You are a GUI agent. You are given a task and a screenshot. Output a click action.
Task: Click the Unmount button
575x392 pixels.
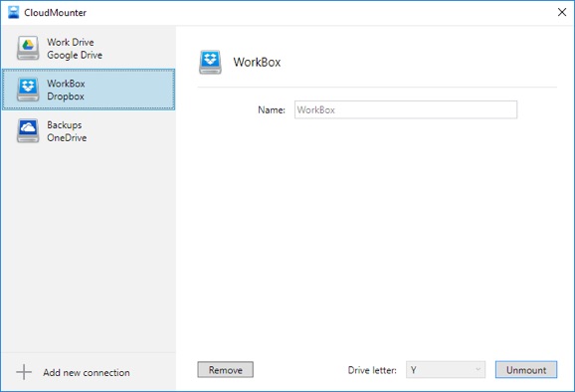tap(526, 370)
